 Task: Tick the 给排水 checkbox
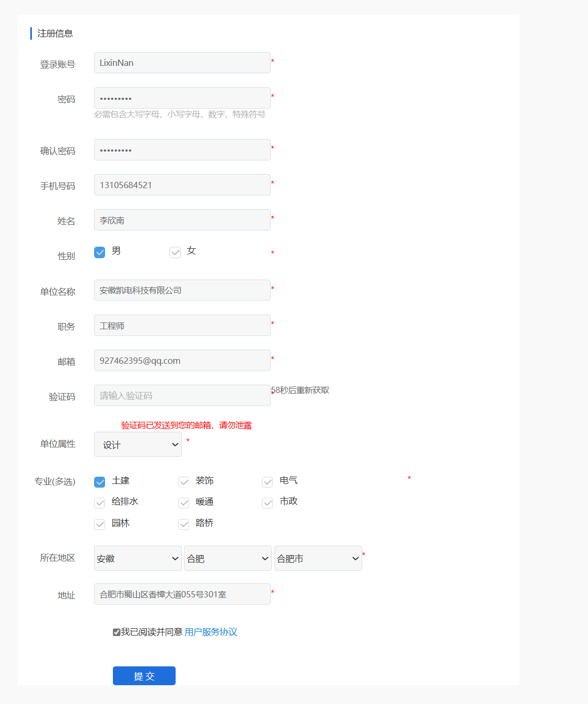point(100,503)
